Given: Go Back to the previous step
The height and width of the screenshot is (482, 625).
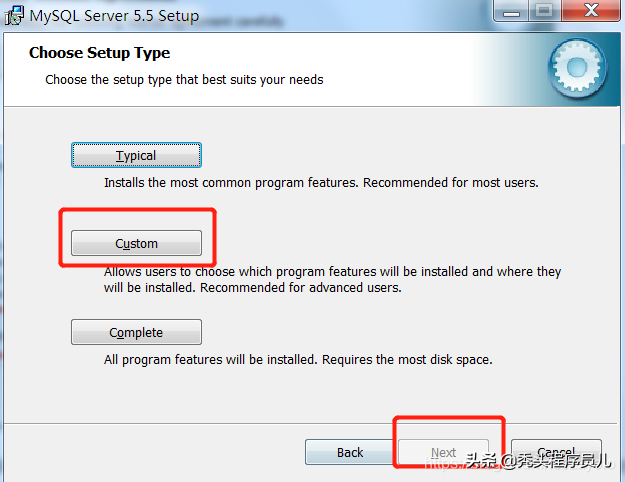Looking at the screenshot, I should 350,452.
